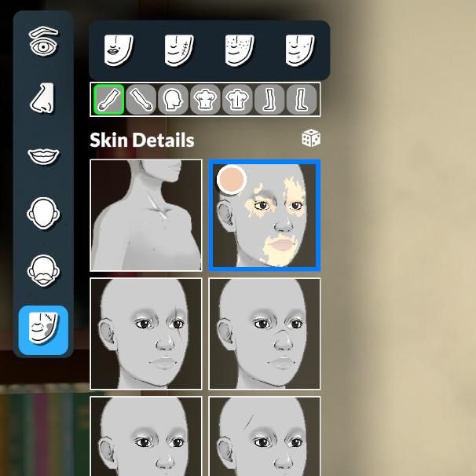Open the lips category in sidebar
476x476 pixels.
43,156
